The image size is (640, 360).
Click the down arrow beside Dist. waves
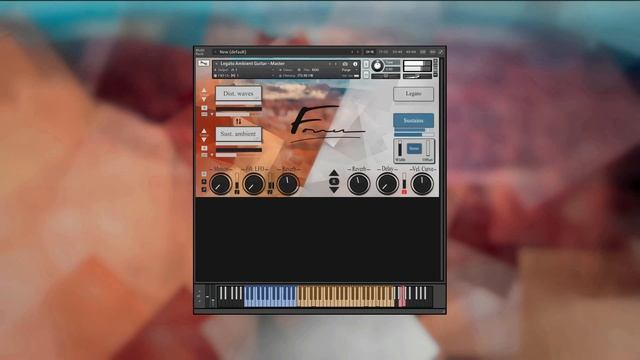[204, 99]
